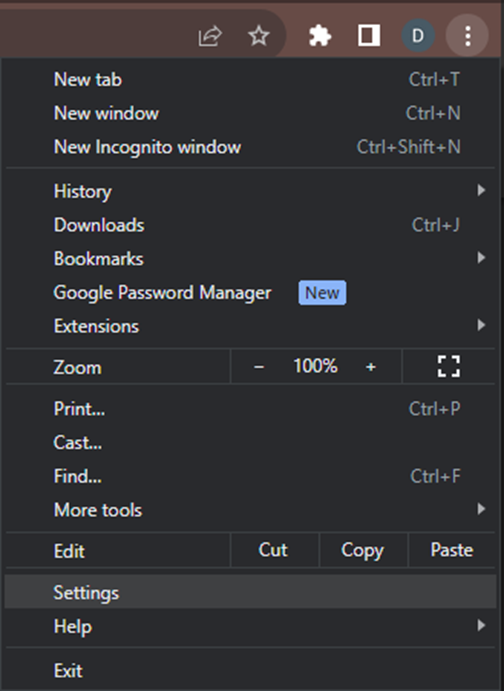504x691 pixels.
Task: Increase zoom with the plus button
Action: click(371, 367)
